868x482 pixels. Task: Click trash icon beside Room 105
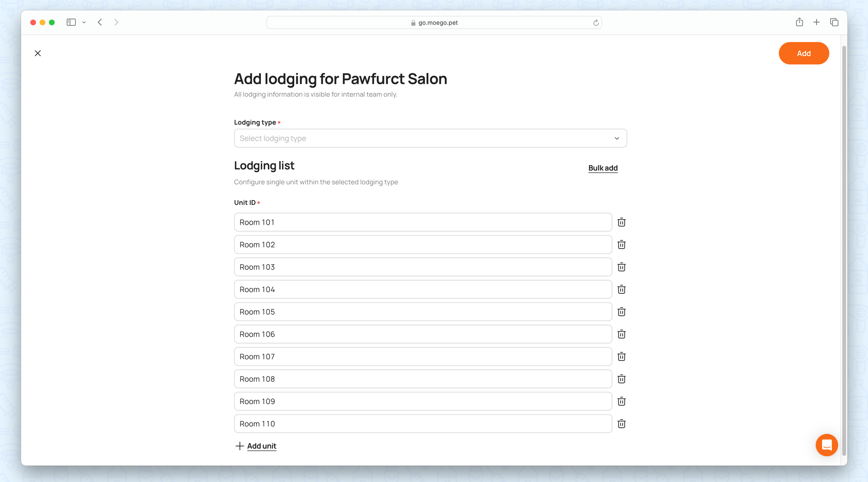621,312
